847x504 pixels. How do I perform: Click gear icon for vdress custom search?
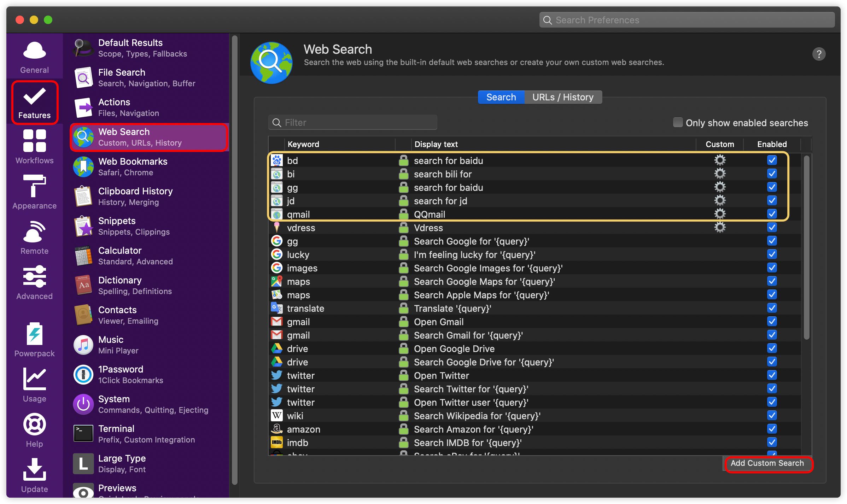tap(719, 228)
